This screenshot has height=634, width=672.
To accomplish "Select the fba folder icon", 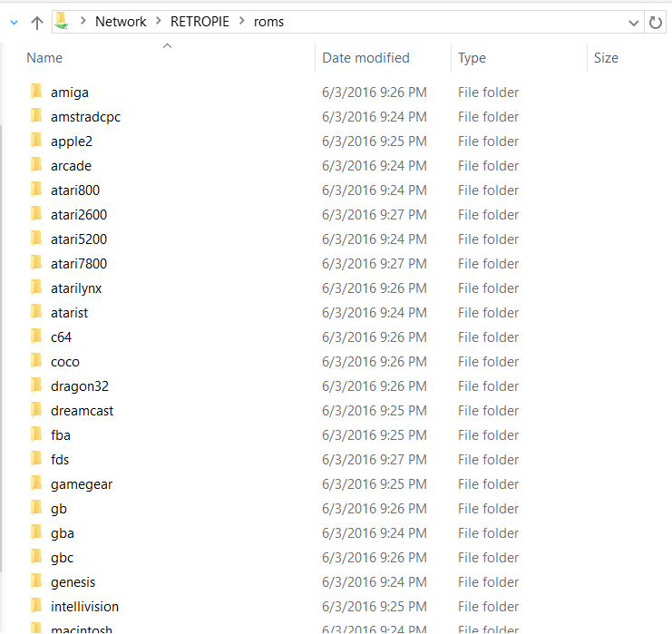I will [37, 434].
